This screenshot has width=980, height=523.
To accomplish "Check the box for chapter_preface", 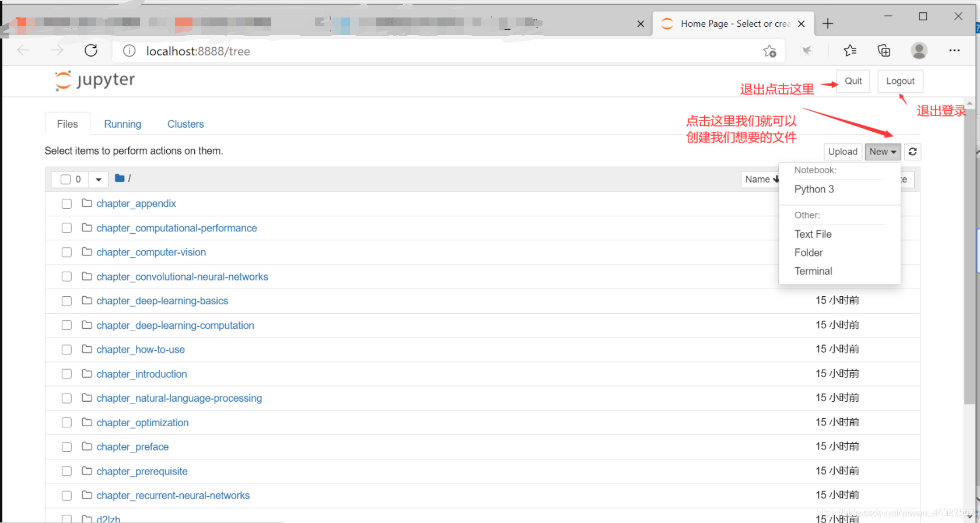I will tap(66, 447).
